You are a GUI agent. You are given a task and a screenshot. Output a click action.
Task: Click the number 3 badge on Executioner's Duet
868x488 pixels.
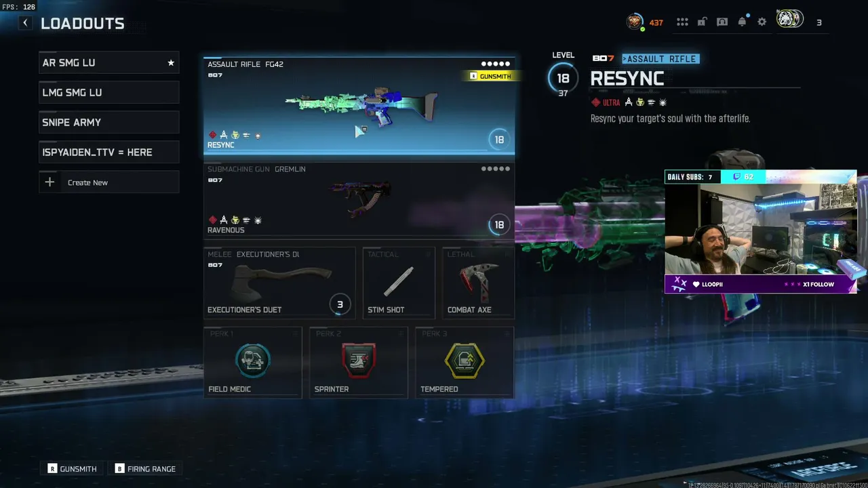[x=340, y=304]
